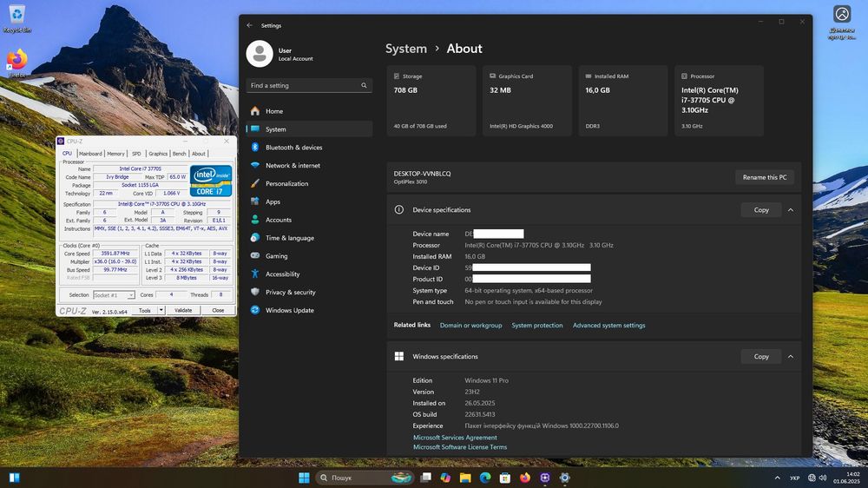Click the Find a setting search field
Image resolution: width=868 pixels, height=488 pixels.
[309, 85]
